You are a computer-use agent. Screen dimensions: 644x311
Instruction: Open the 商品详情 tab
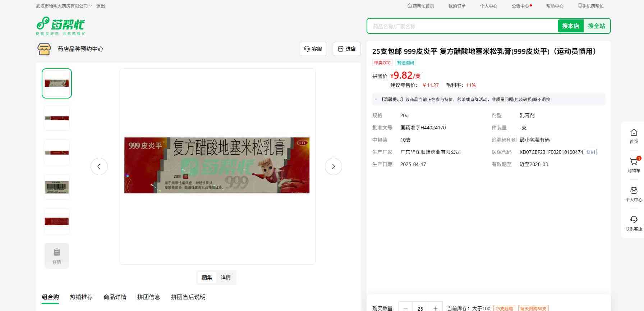click(115, 297)
